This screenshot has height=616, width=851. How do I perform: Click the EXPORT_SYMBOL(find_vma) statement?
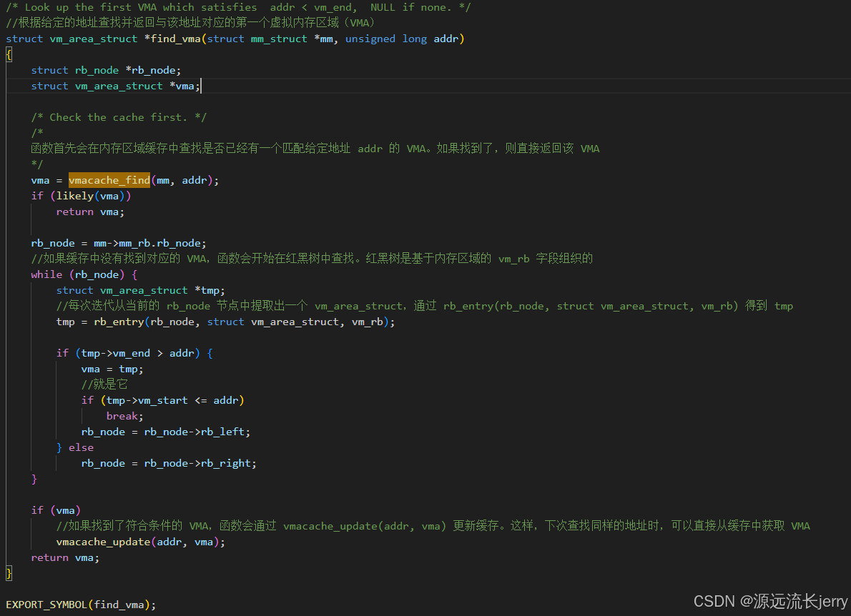tap(79, 604)
